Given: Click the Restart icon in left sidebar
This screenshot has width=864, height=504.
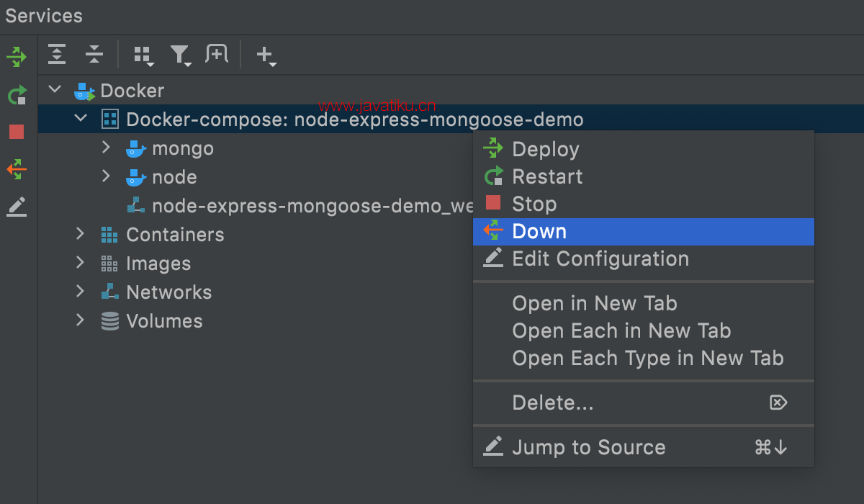Looking at the screenshot, I should pos(17,94).
